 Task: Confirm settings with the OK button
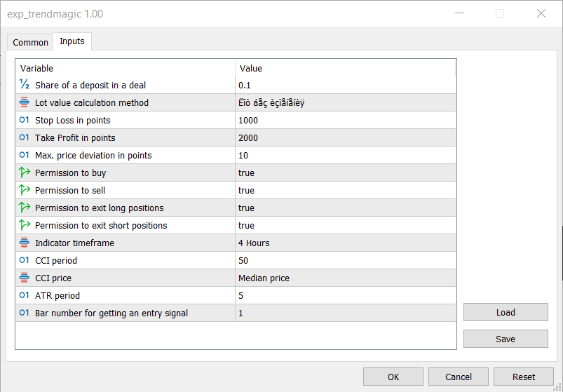pos(393,377)
